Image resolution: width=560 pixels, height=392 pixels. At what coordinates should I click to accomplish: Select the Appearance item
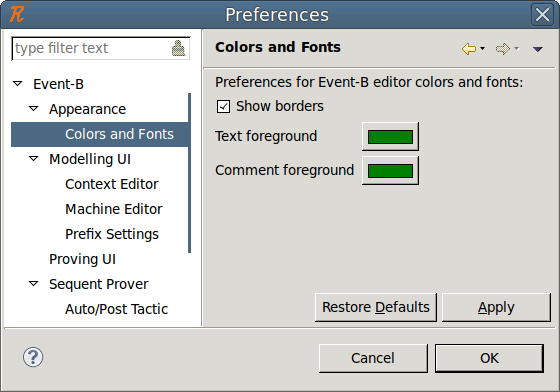[87, 109]
